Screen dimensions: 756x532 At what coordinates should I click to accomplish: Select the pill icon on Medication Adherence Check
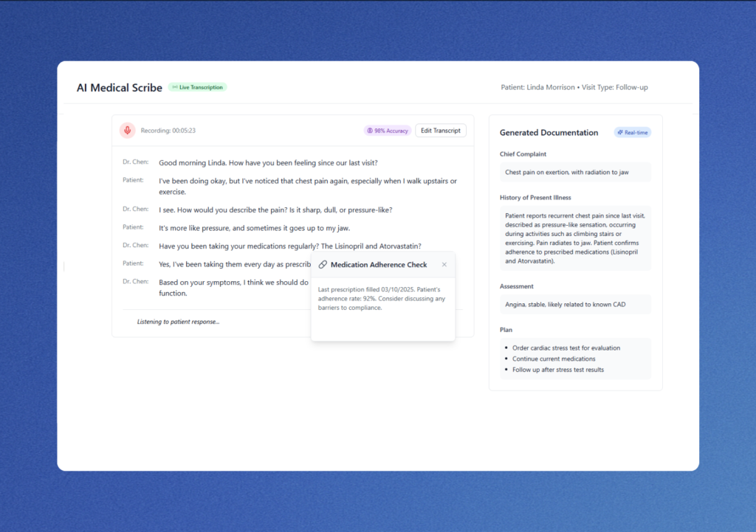[x=323, y=264]
